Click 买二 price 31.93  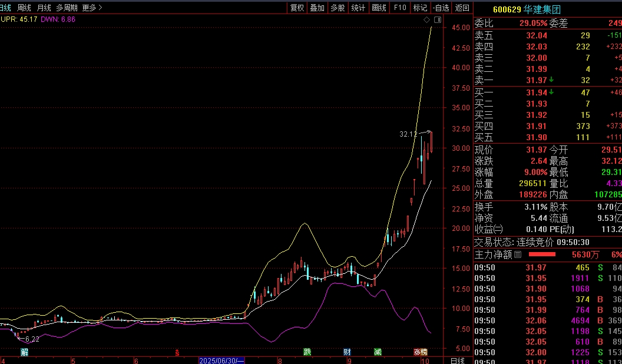click(x=537, y=104)
